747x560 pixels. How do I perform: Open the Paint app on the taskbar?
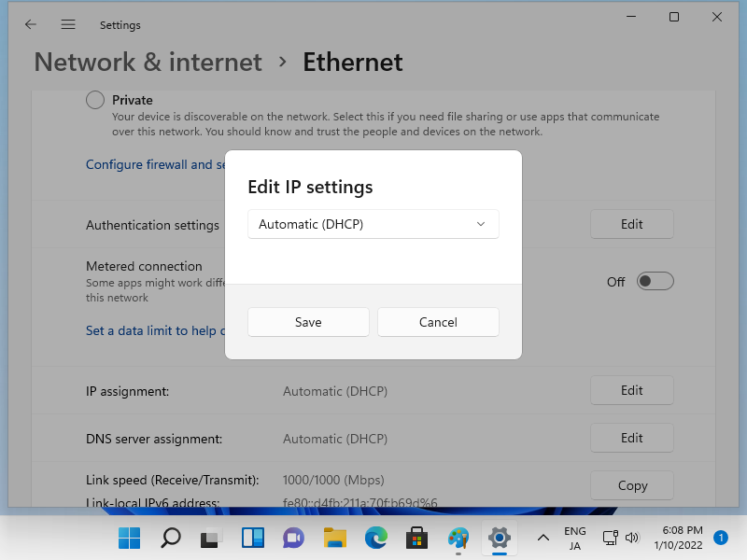458,538
